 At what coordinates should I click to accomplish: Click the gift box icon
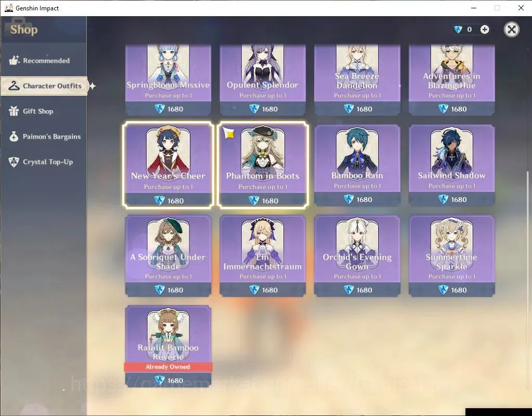click(14, 111)
